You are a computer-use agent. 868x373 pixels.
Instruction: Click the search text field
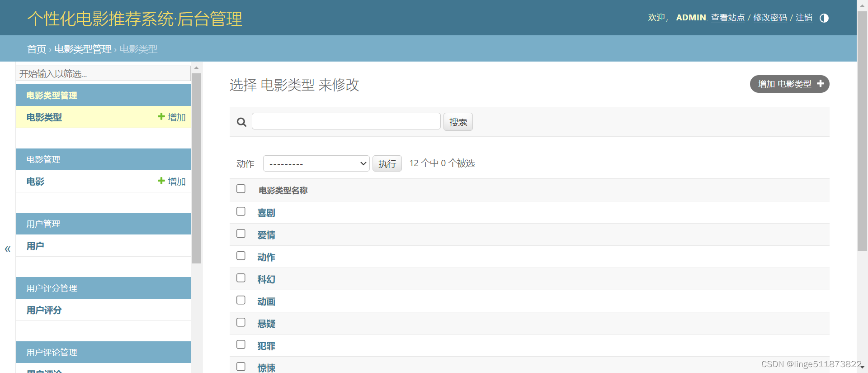coord(346,121)
